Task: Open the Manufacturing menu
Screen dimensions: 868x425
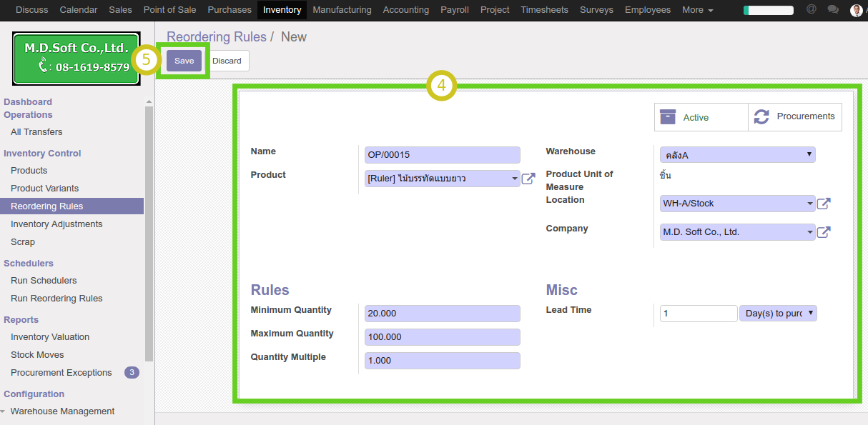Action: point(342,10)
